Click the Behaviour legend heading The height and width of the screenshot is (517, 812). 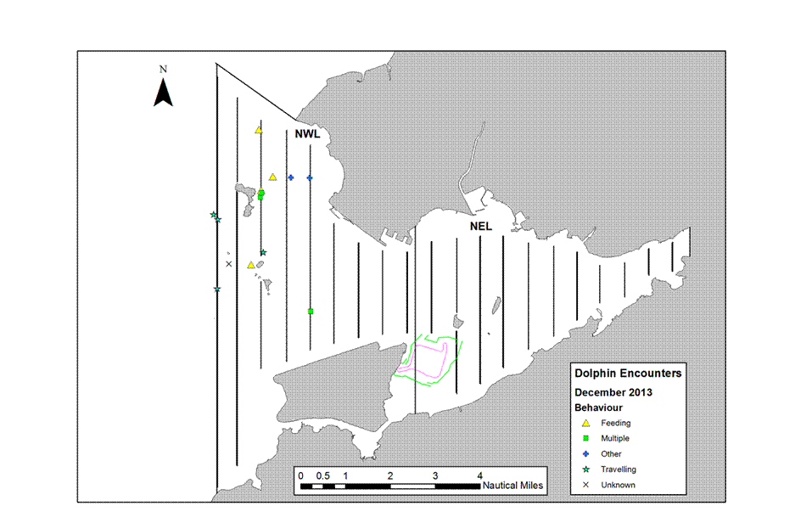(599, 407)
